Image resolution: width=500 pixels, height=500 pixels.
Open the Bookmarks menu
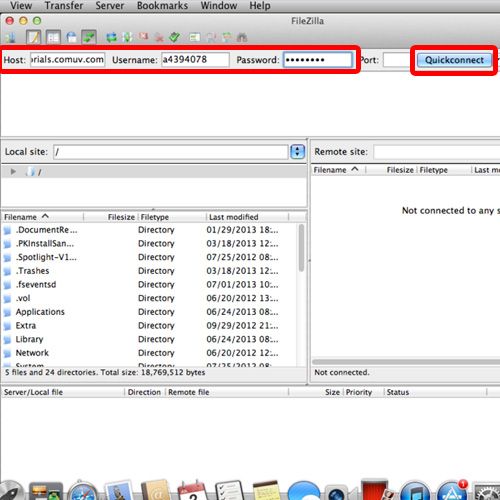click(162, 6)
